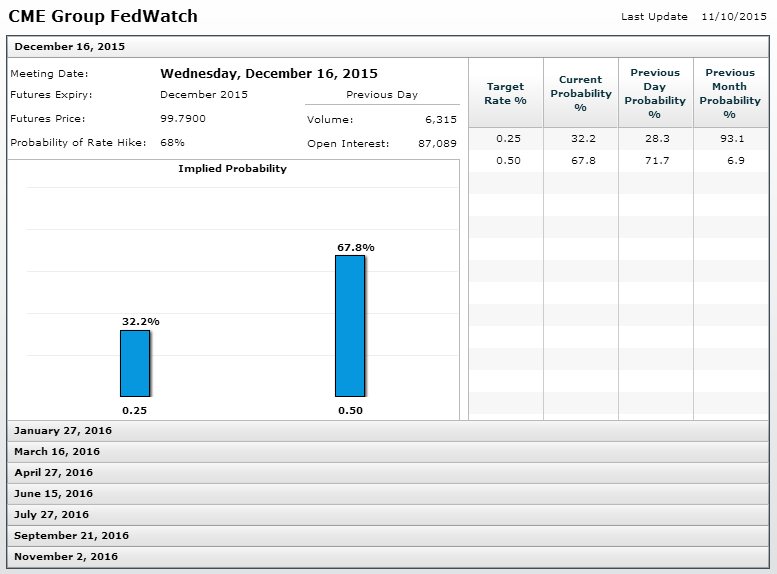777x574 pixels.
Task: Select the 0.50 target rate cell
Action: point(508,161)
